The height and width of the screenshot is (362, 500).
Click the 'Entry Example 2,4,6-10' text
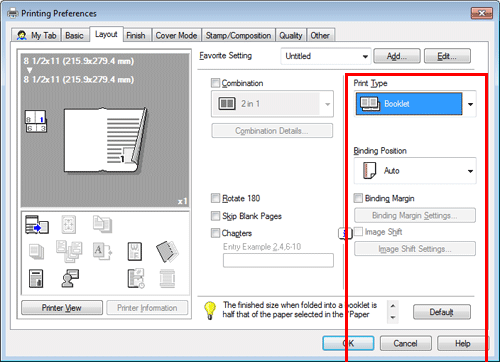262,247
